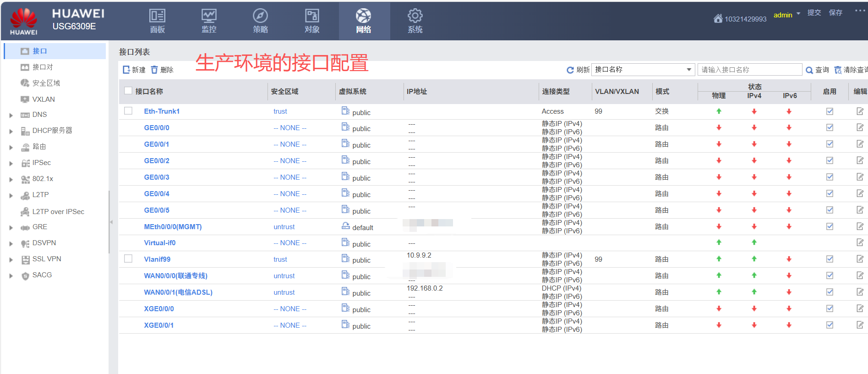Select 安全区域 in the left sidebar

pos(46,83)
